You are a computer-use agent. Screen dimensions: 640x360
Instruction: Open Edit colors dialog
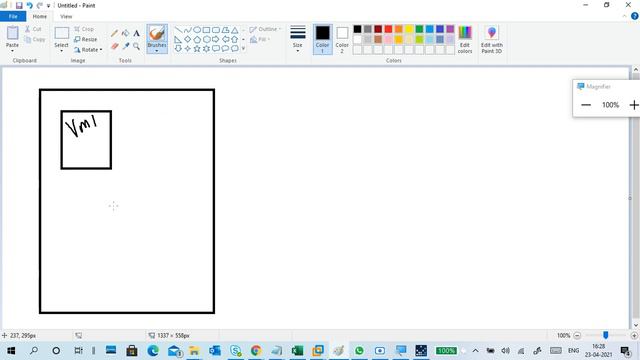coord(465,39)
